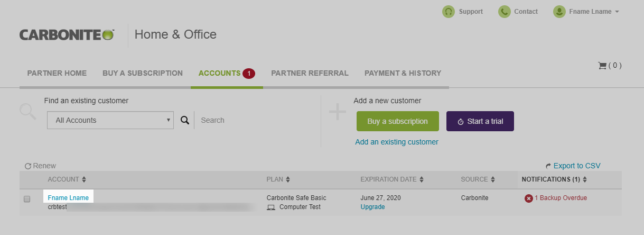Click the Add an existing customer link
The width and height of the screenshot is (644, 235).
[x=397, y=142]
